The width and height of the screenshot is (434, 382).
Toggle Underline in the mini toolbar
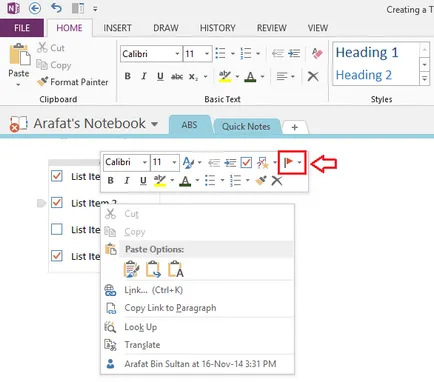tap(143, 180)
